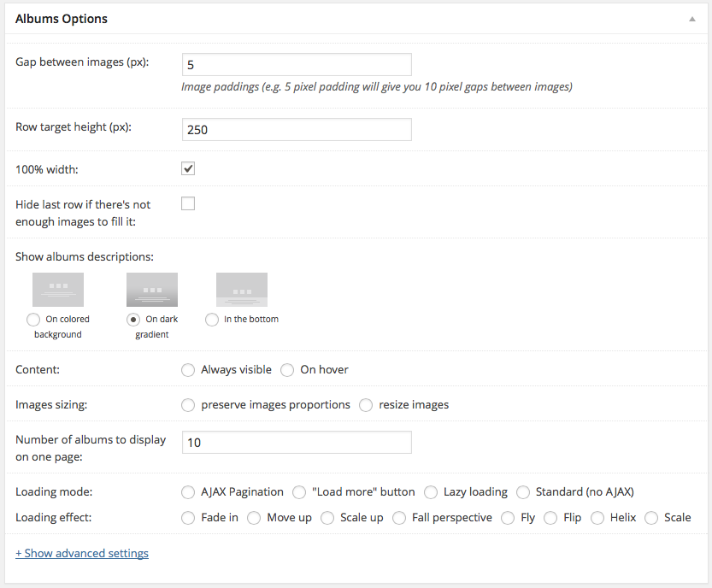This screenshot has width=712, height=588.
Task: Collapse the Albums Options panel arrow
Action: (x=692, y=19)
